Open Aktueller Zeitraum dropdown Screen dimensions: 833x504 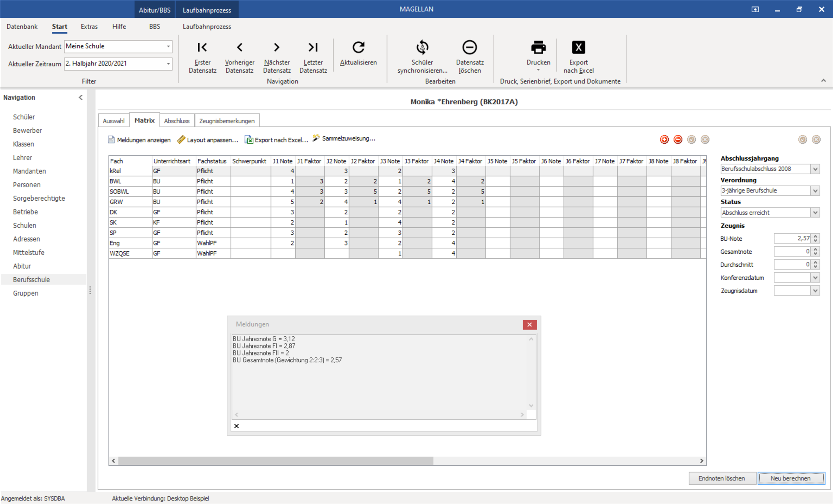click(x=168, y=64)
